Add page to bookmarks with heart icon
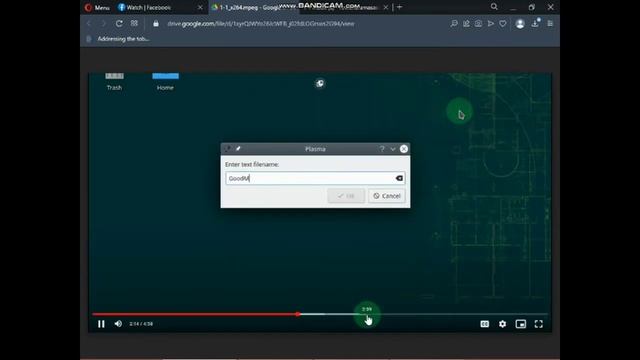The width and height of the screenshot is (640, 360). point(503,24)
